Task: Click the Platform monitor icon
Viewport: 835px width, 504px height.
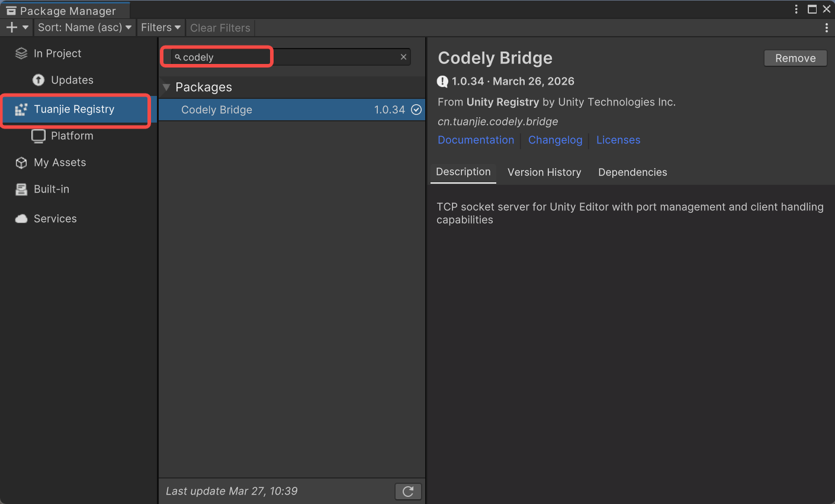Action: (38, 136)
